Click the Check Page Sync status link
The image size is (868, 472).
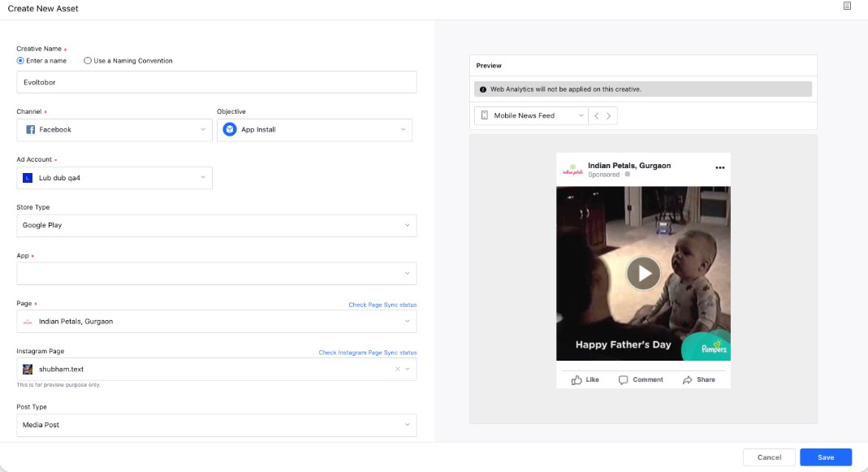pyautogui.click(x=382, y=304)
